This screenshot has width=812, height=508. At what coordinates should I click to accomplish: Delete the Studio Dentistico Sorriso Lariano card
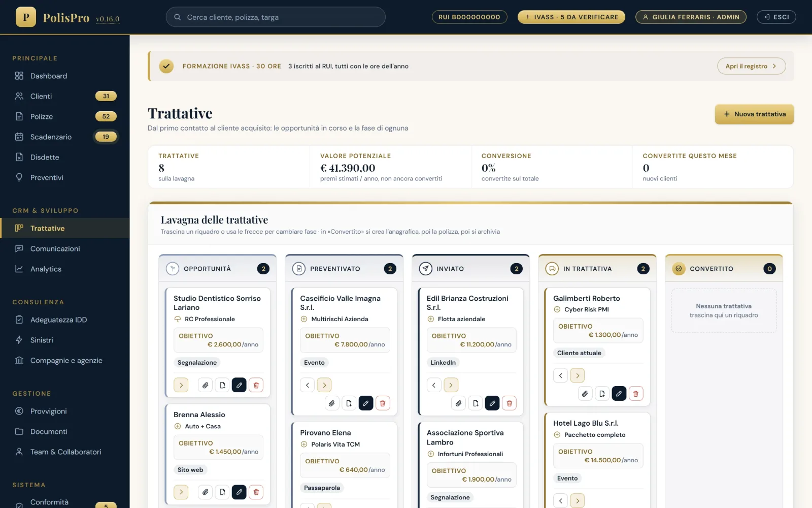pyautogui.click(x=256, y=385)
